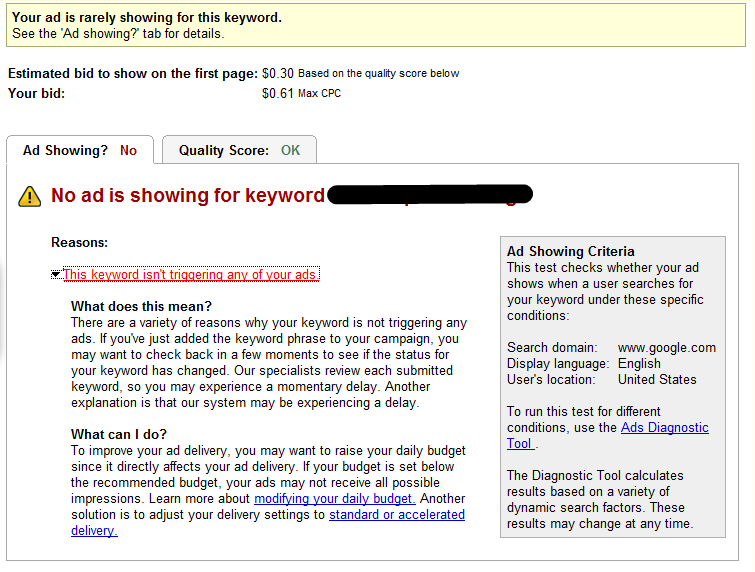Collapse the keyword reason disclosure triangle

pyautogui.click(x=56, y=275)
